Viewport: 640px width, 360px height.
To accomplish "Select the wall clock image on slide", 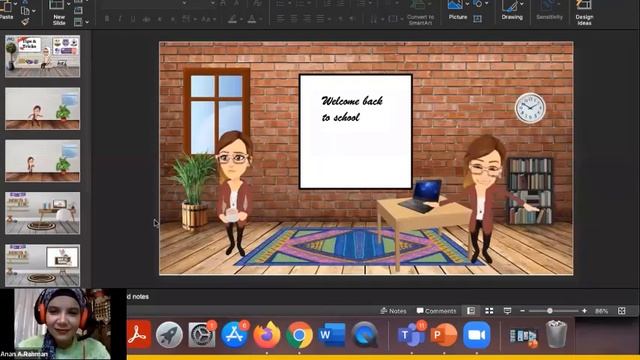I will pos(530,108).
